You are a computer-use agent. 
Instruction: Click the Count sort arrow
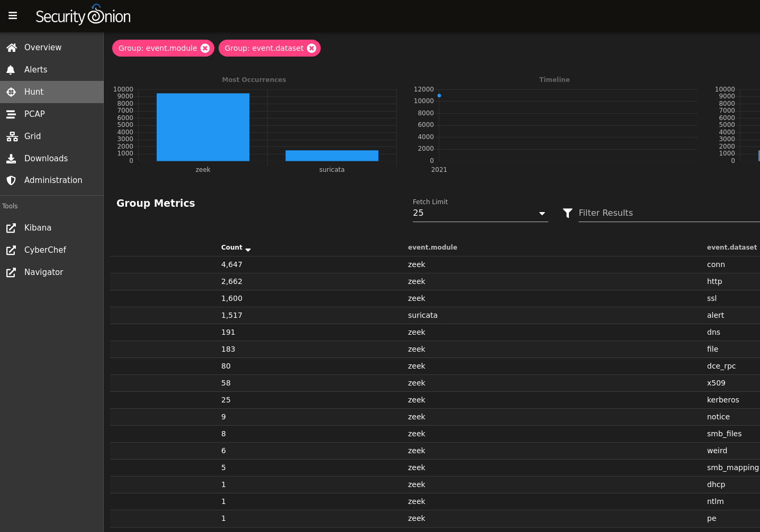248,249
